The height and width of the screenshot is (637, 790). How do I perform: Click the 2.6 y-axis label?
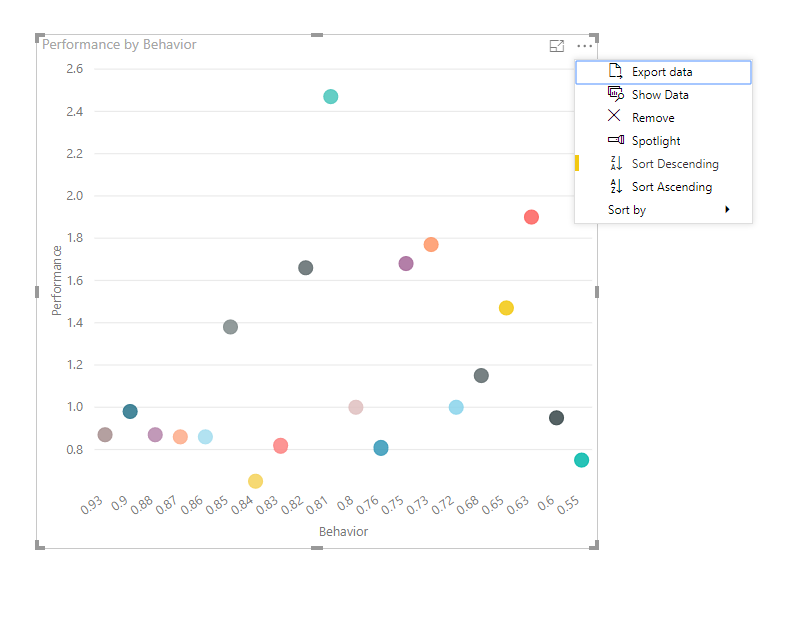click(75, 69)
